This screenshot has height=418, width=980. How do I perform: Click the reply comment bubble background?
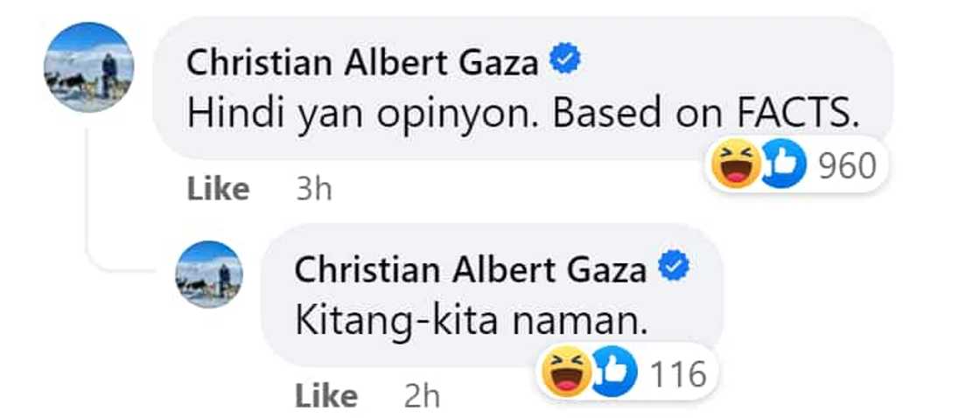pos(492,296)
